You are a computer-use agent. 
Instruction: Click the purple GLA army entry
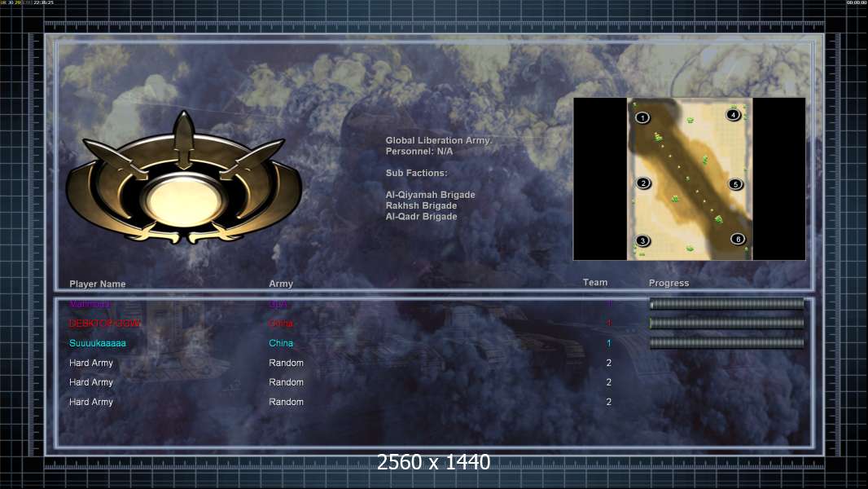pos(278,304)
